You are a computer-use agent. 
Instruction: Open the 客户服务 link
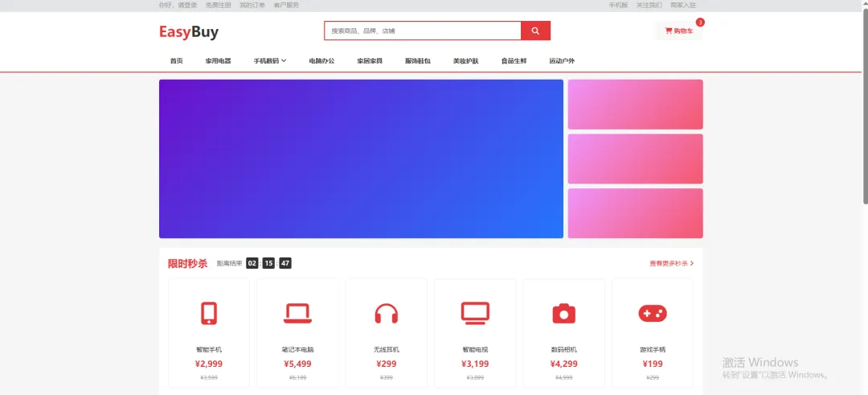tap(286, 5)
